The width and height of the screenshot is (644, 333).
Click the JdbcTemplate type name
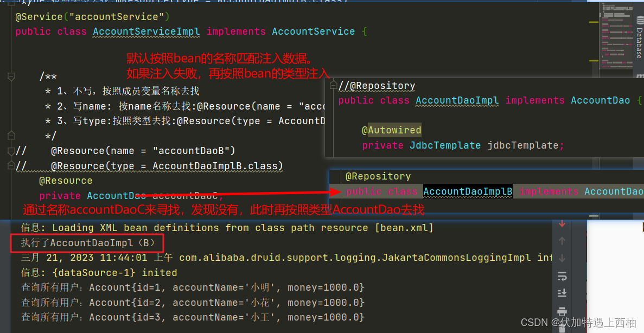click(445, 145)
